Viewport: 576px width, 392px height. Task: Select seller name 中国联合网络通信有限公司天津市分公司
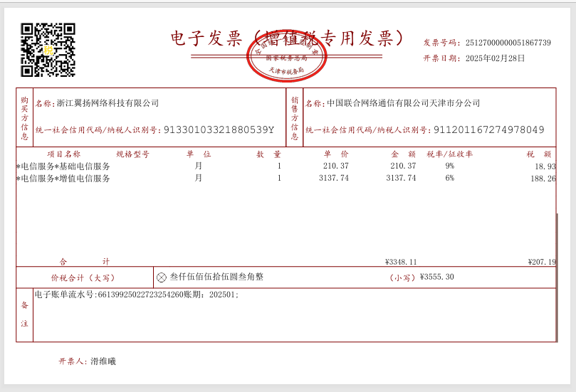[403, 103]
